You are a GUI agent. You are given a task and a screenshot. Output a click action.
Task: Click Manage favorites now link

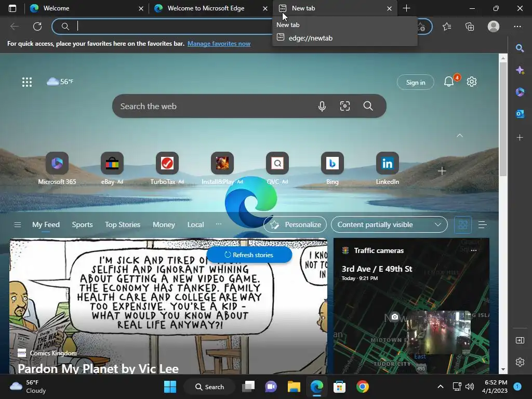point(219,44)
